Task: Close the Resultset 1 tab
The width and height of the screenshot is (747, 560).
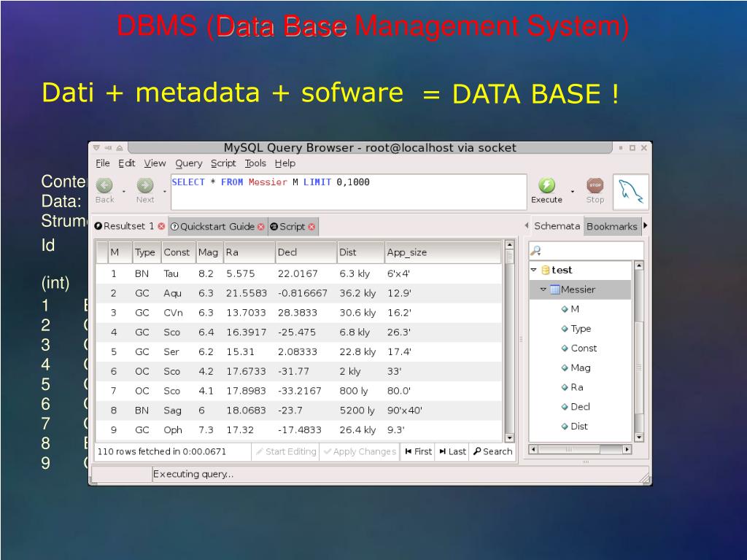Action: pos(161,226)
